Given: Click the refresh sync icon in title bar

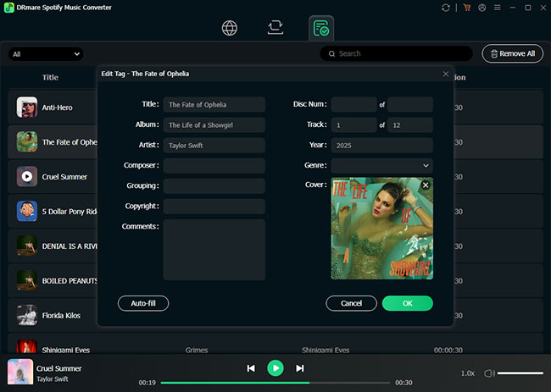Looking at the screenshot, I should pyautogui.click(x=446, y=8).
